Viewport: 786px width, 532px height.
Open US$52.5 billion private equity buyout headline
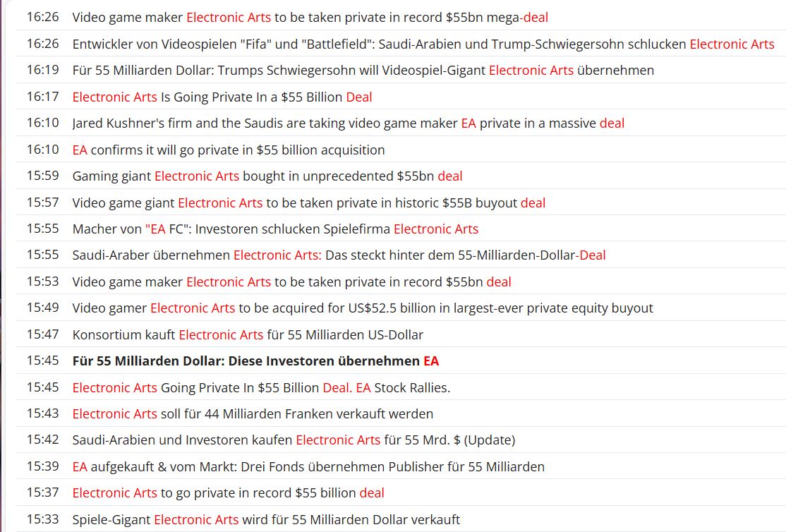(363, 308)
